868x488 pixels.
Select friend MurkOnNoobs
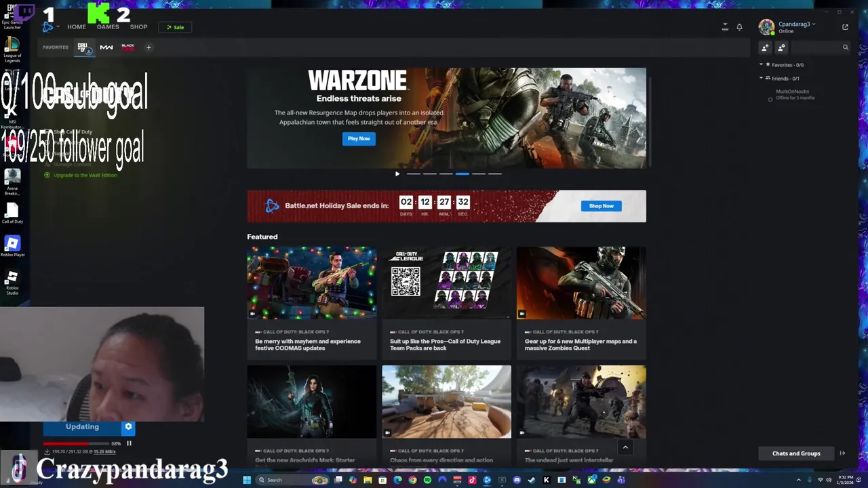(x=792, y=94)
